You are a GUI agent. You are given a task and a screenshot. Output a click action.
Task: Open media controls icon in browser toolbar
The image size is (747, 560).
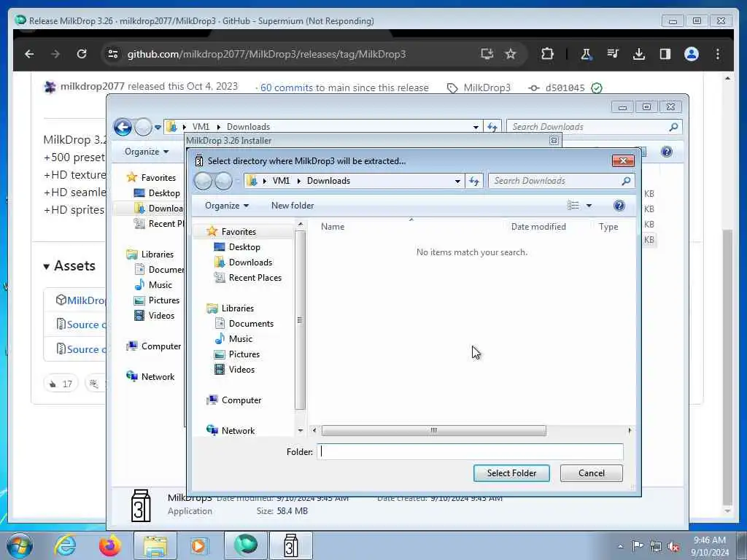click(x=613, y=54)
